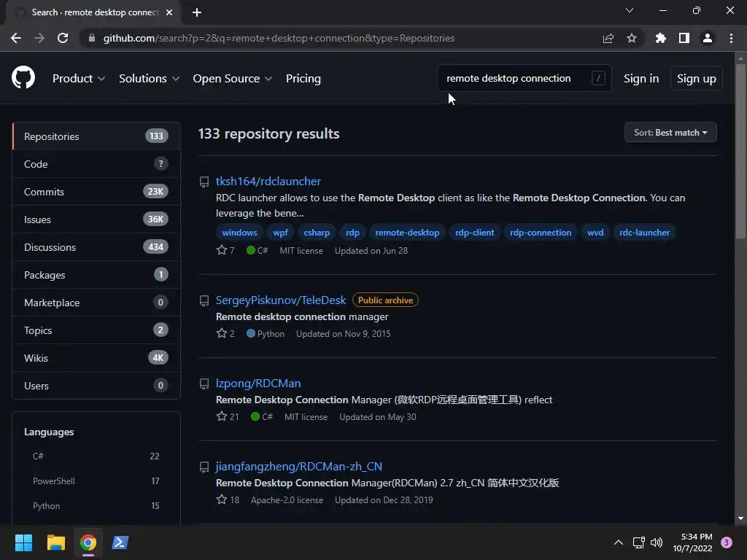Open the tksh164/rdclauncher repository
This screenshot has width=747, height=560.
268,181
